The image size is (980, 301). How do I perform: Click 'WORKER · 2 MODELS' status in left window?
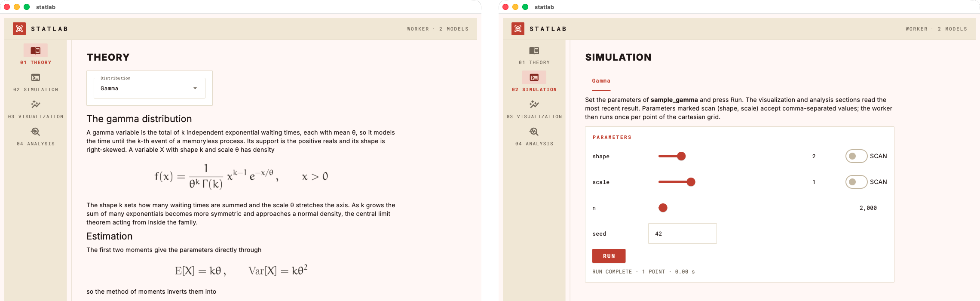[438, 29]
